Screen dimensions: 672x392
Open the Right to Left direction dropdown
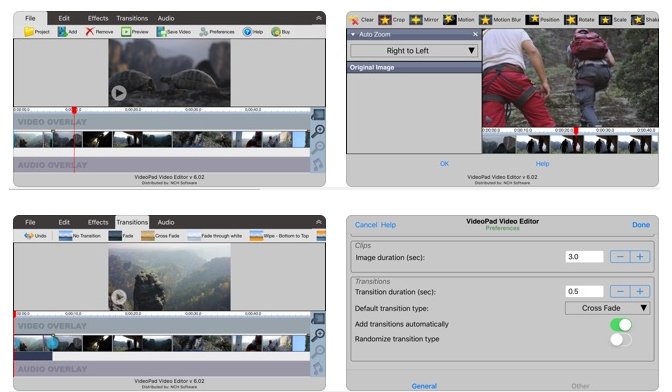pos(414,51)
